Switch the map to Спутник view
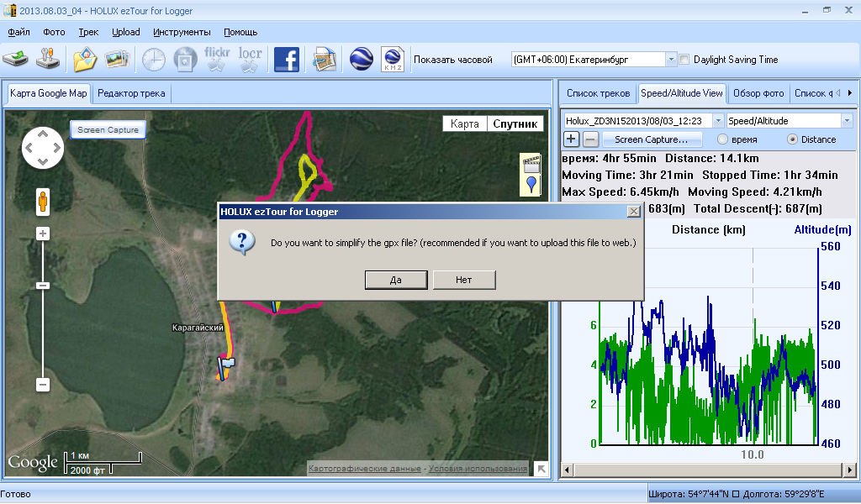861x504 pixels. [515, 123]
